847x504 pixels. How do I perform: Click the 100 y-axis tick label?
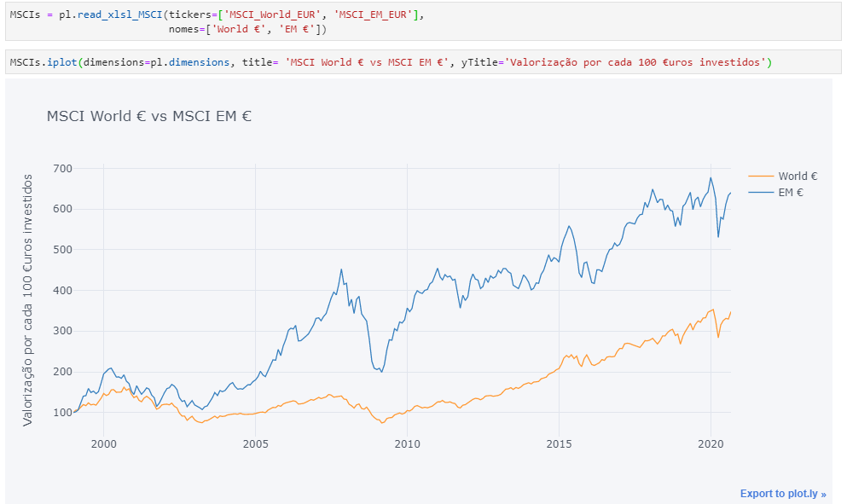click(x=62, y=413)
